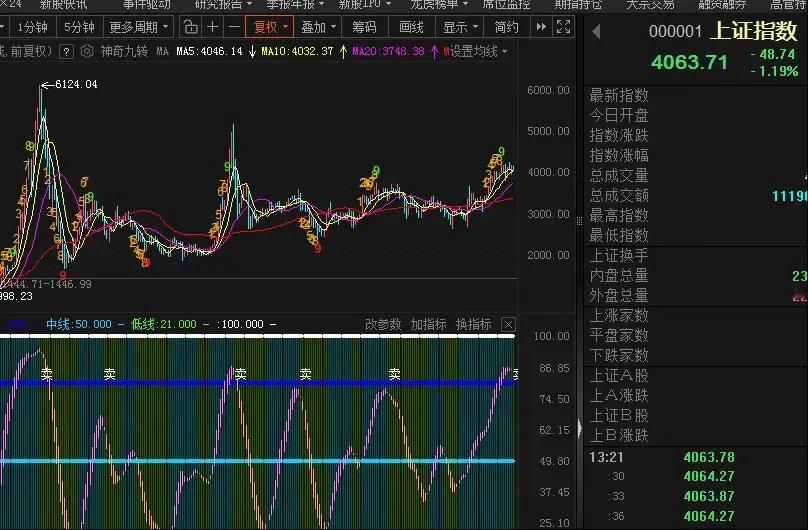Collapse side panel with left triangle arrow
Image resolution: width=808 pixels, height=530 pixels.
[x=596, y=32]
